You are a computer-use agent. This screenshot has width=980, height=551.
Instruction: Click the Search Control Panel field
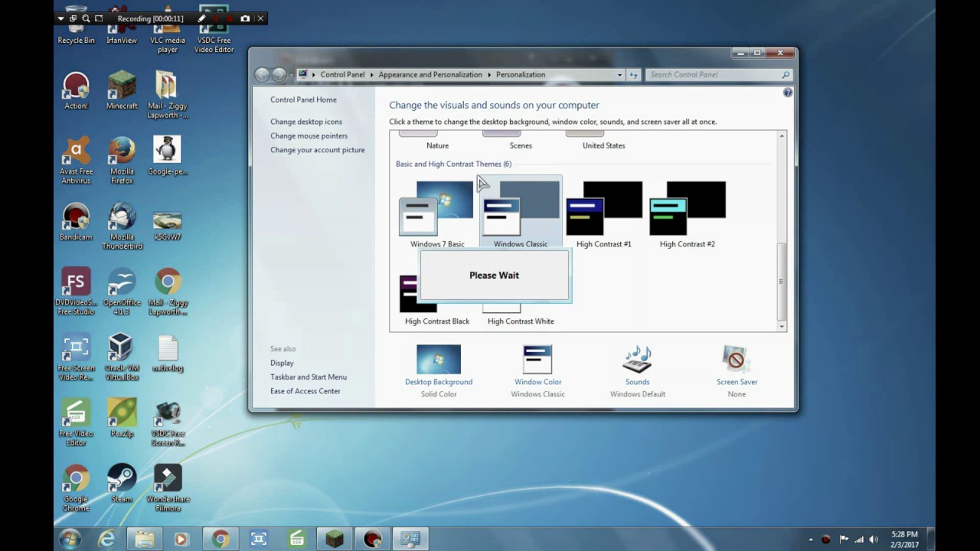(x=718, y=75)
